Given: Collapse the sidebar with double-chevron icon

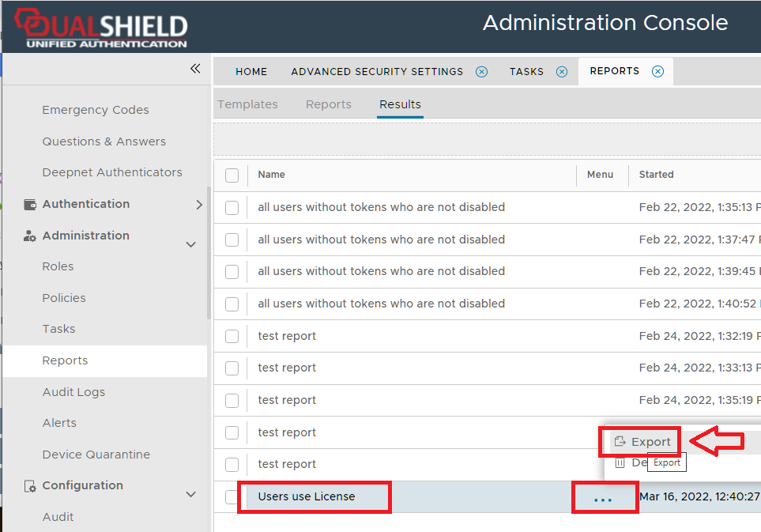Looking at the screenshot, I should [195, 69].
